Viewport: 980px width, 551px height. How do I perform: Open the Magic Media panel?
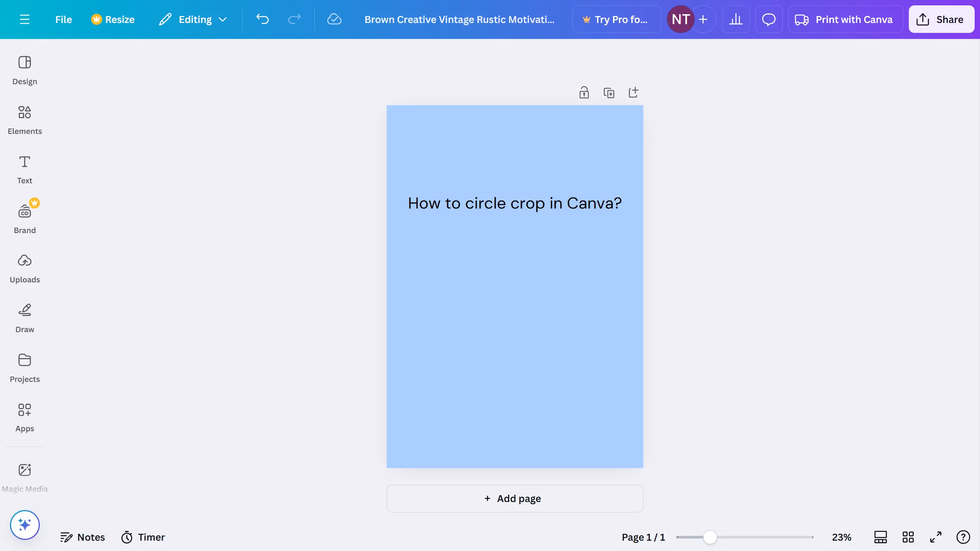(25, 477)
